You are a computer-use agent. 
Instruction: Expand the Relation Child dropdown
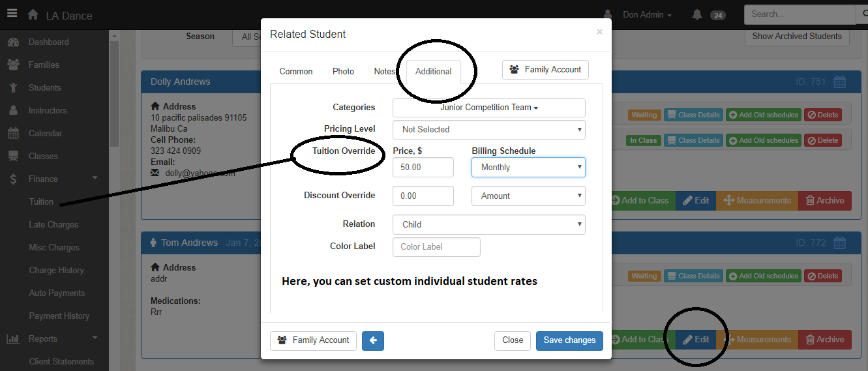pyautogui.click(x=489, y=225)
